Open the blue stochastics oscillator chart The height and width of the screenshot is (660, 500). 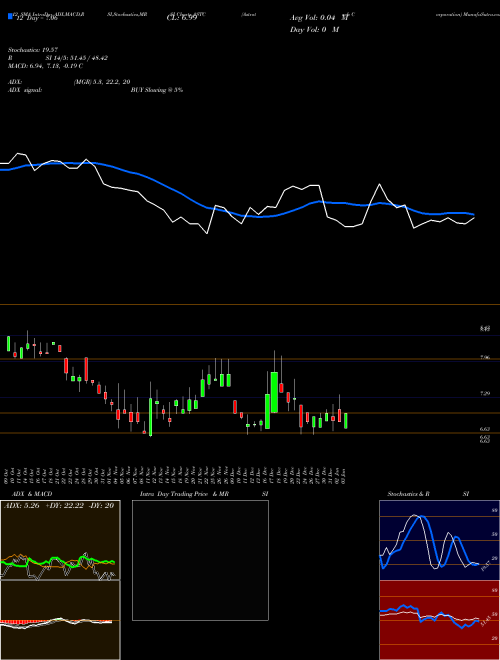[x=439, y=540]
